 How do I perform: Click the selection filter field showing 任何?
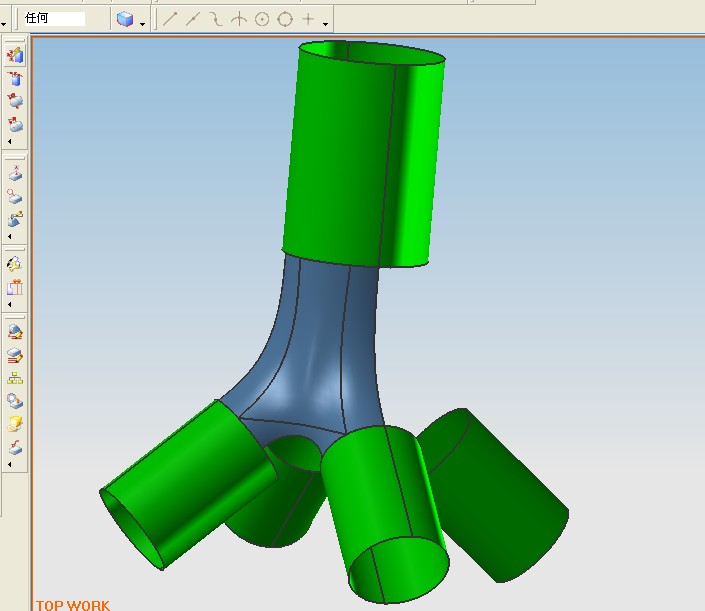click(x=54, y=19)
